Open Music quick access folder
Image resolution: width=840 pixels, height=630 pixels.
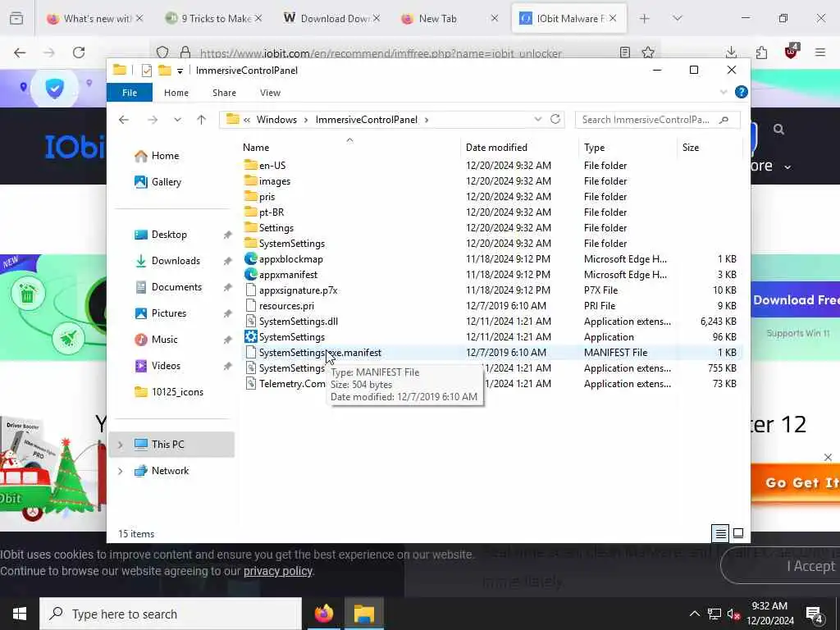tap(164, 339)
